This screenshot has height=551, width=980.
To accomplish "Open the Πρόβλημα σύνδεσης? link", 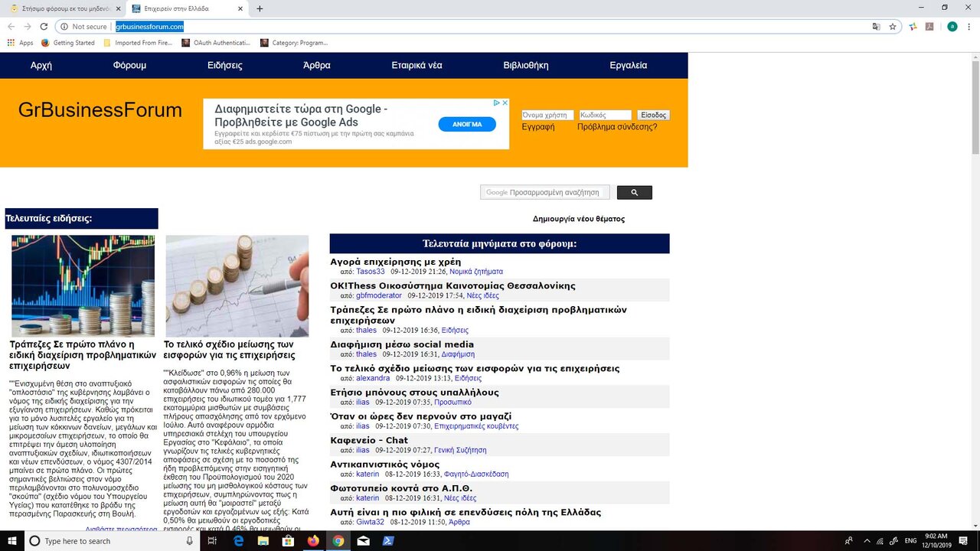I will pos(617,126).
